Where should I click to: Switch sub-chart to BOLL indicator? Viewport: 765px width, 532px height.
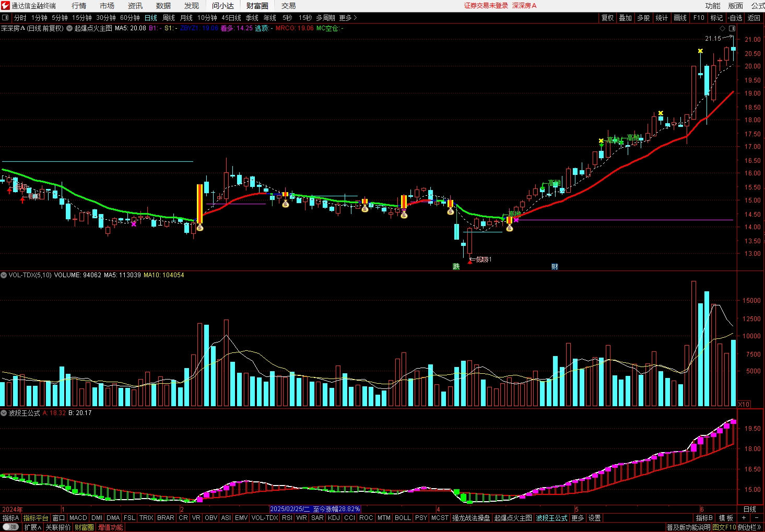pos(403,518)
